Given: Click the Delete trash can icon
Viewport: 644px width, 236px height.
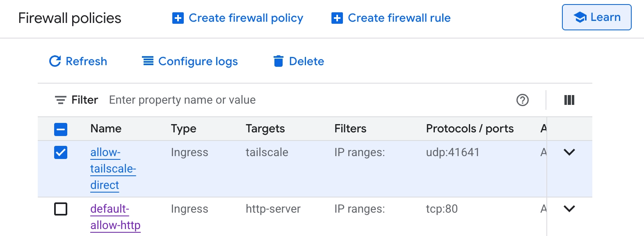Looking at the screenshot, I should [x=279, y=61].
